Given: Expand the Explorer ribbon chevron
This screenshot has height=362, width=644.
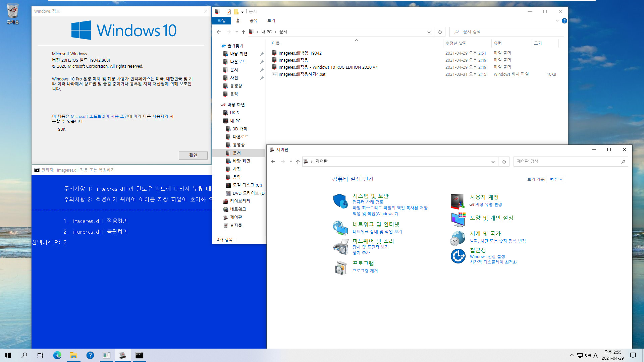Looking at the screenshot, I should [557, 21].
